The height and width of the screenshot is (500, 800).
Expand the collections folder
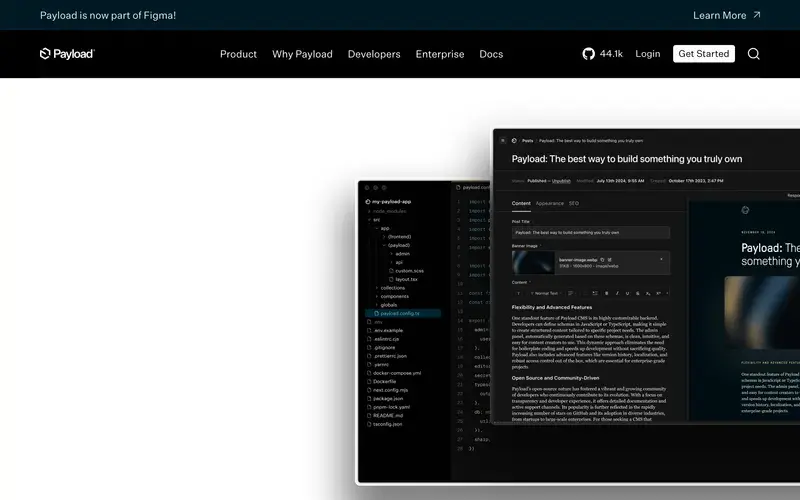tap(390, 288)
